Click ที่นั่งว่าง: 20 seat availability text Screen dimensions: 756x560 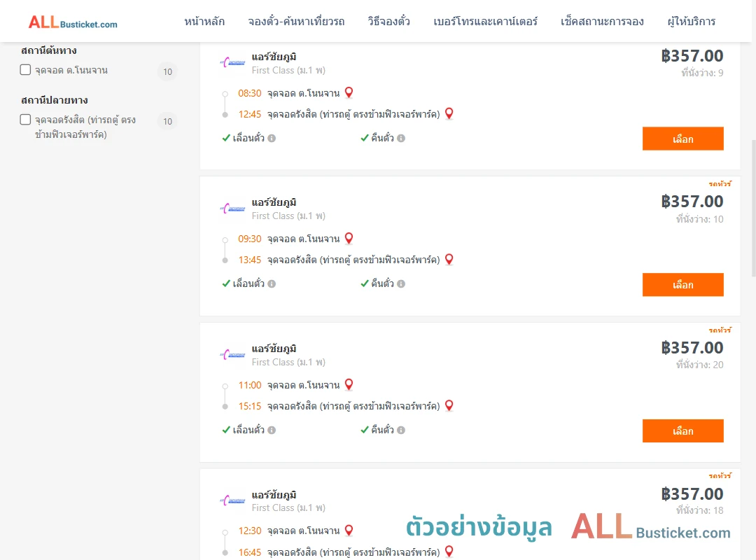click(x=699, y=365)
